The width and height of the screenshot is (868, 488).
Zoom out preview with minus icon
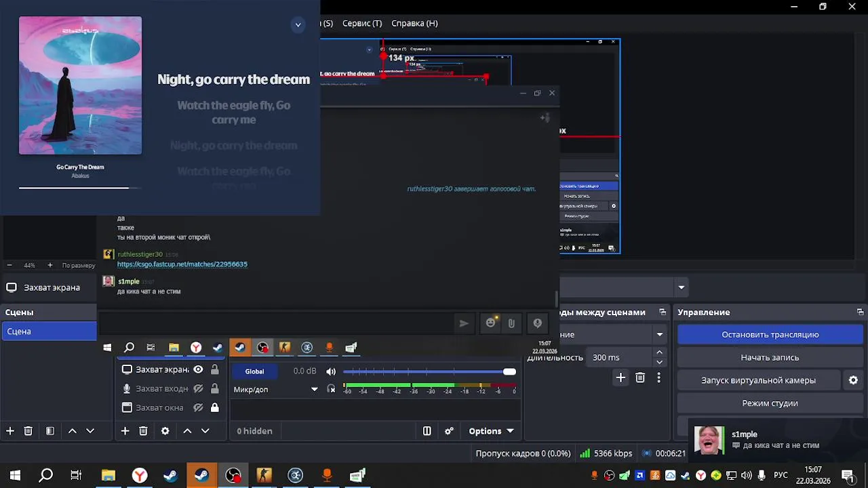[9, 265]
